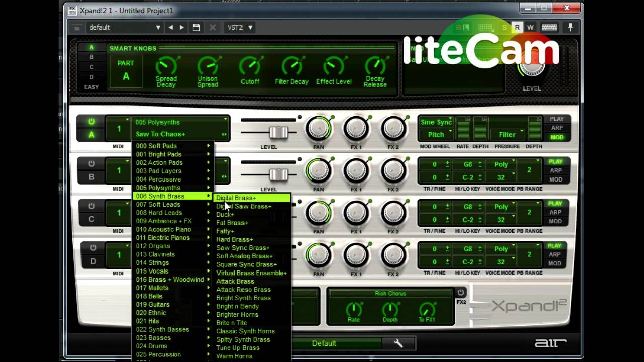Toggle Part D power button
Screen dimensions: 644x362
[93, 248]
